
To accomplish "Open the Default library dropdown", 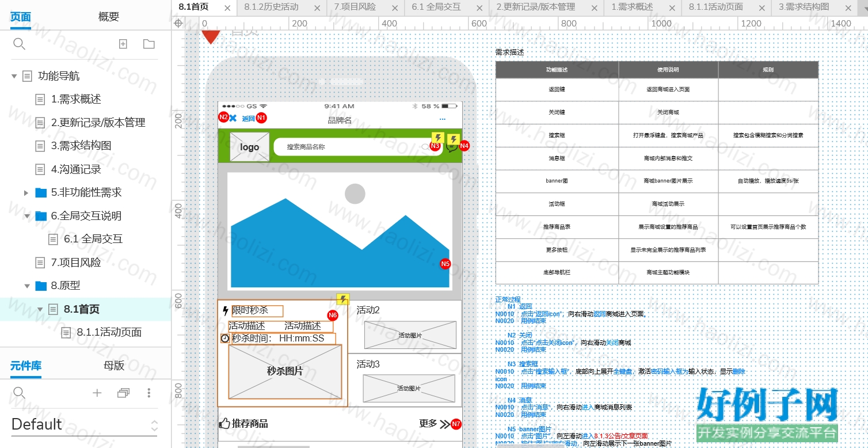I will 84,425.
